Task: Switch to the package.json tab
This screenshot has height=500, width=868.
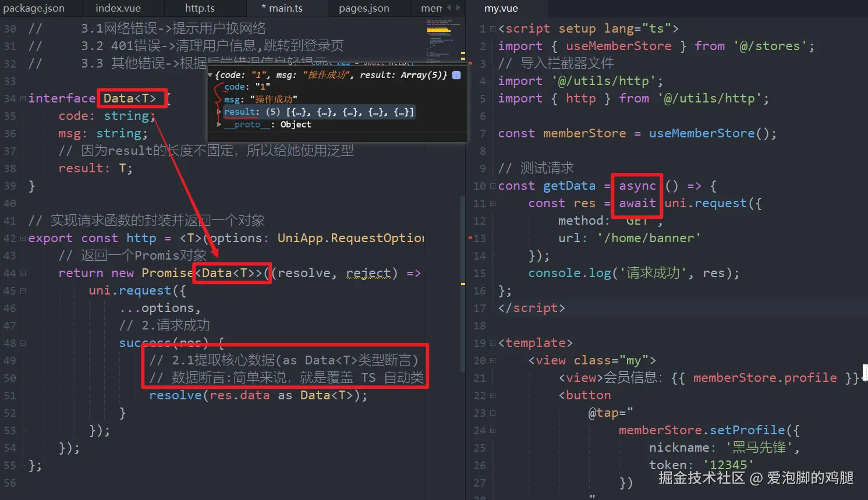Action: click(34, 8)
